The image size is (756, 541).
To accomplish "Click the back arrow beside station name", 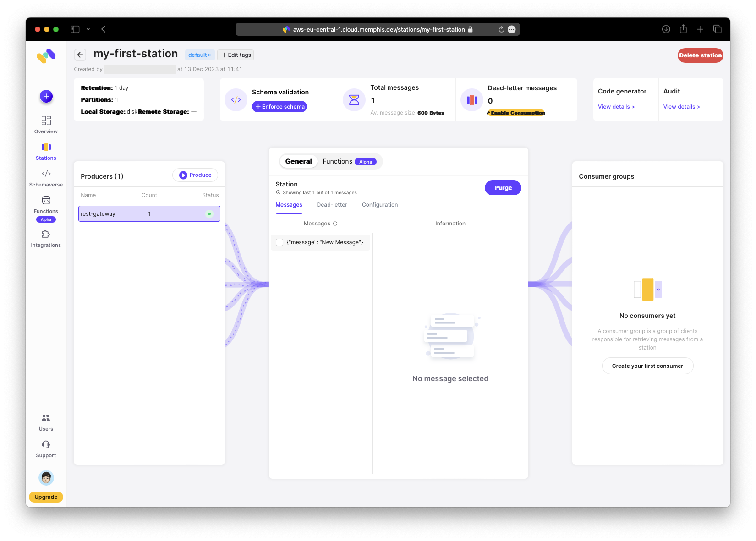I will pos(80,55).
